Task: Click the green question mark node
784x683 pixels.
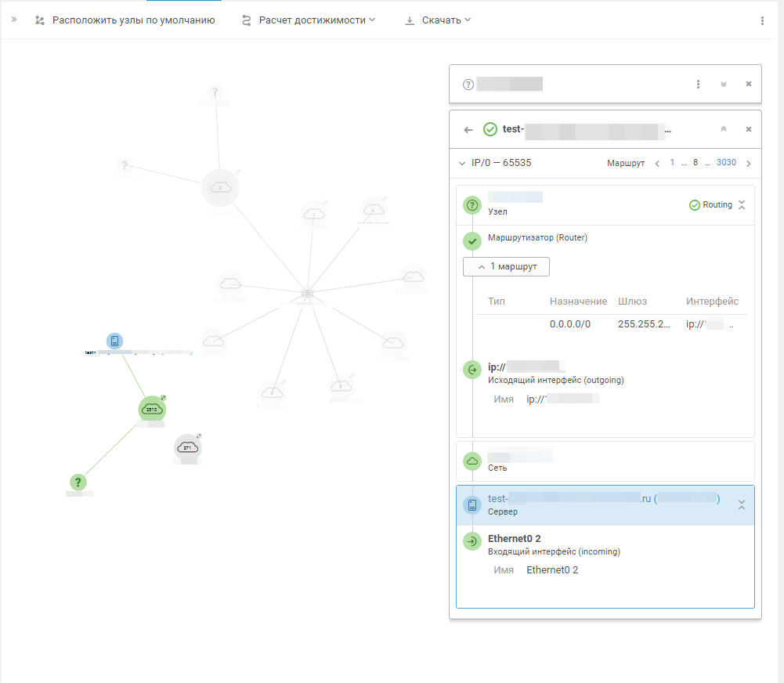Action: [78, 482]
